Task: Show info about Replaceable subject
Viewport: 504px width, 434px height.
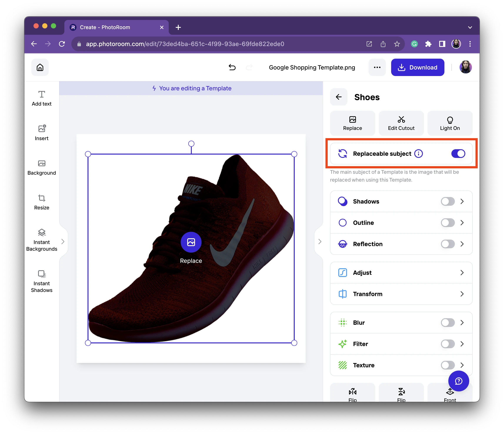Action: pyautogui.click(x=419, y=154)
